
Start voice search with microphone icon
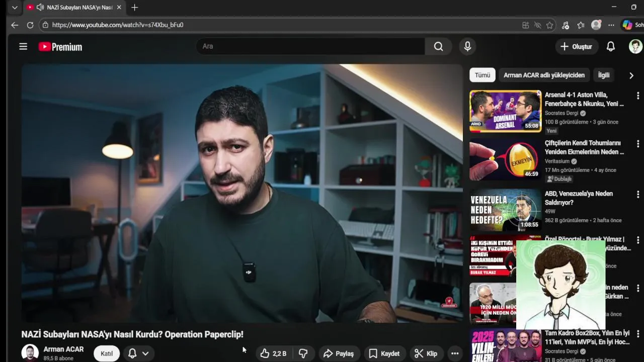pyautogui.click(x=467, y=46)
